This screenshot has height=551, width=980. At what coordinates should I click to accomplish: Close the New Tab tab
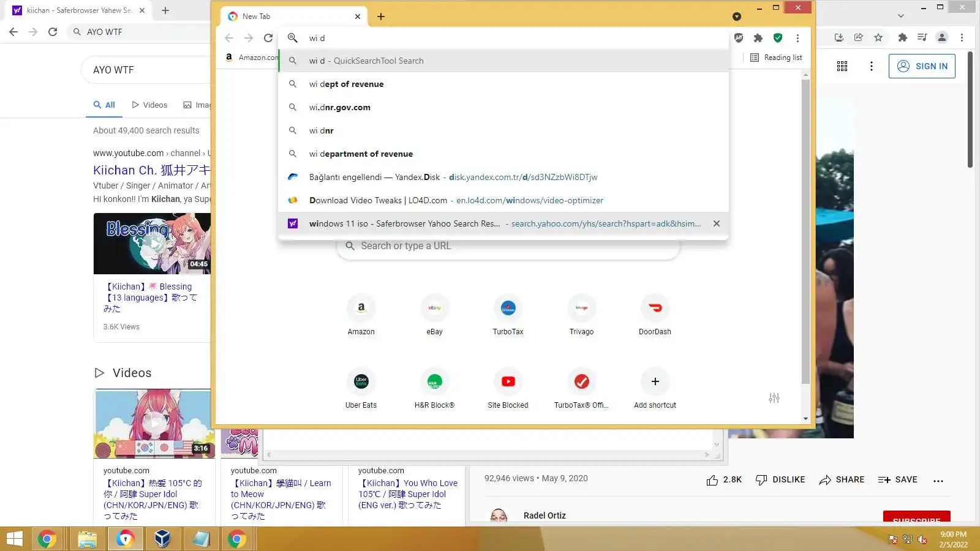pos(358,17)
